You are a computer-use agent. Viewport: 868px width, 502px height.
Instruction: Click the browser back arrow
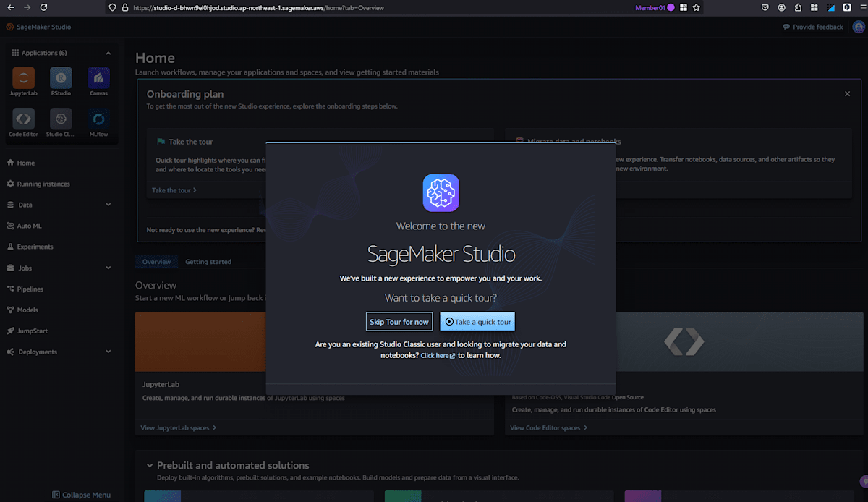pyautogui.click(x=9, y=7)
